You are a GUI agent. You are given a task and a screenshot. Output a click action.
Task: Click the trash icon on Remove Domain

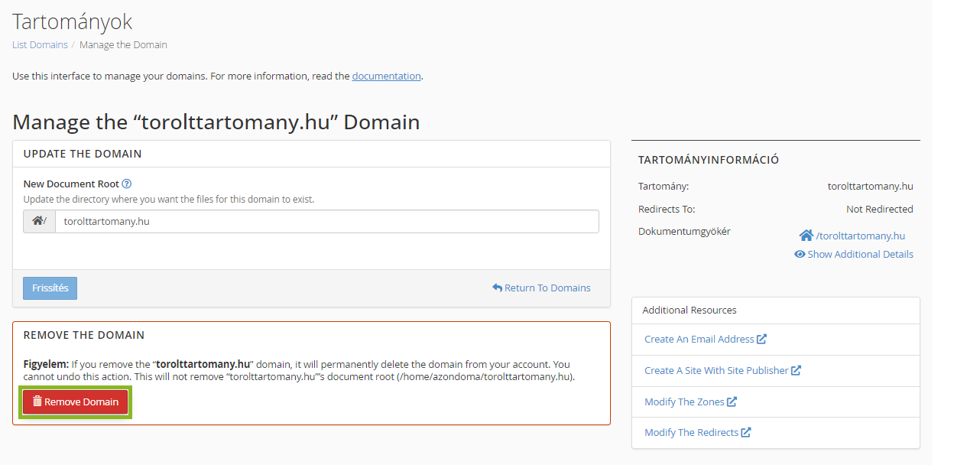(37, 402)
